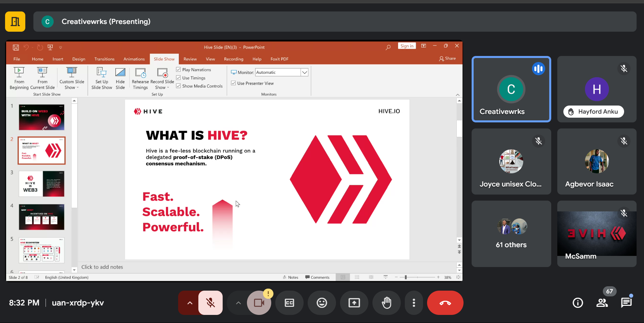Toggle Show Media Controls checkbox
Image resolution: width=644 pixels, height=323 pixels.
pos(178,86)
